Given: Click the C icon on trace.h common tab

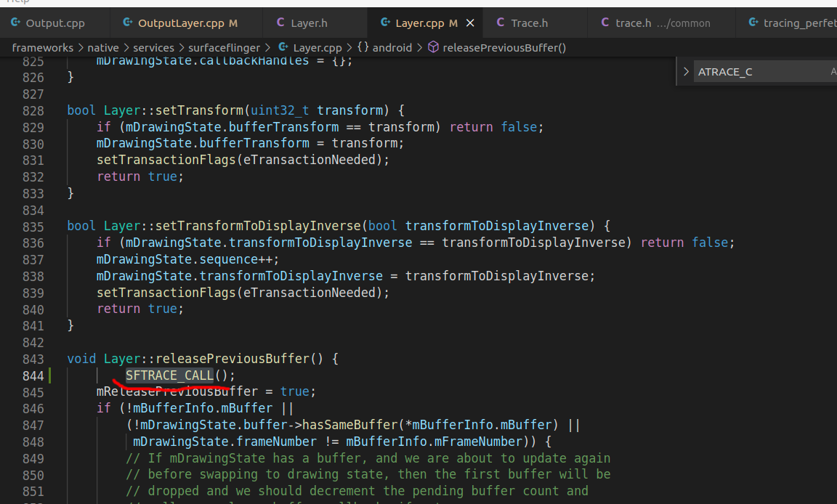Looking at the screenshot, I should [604, 23].
